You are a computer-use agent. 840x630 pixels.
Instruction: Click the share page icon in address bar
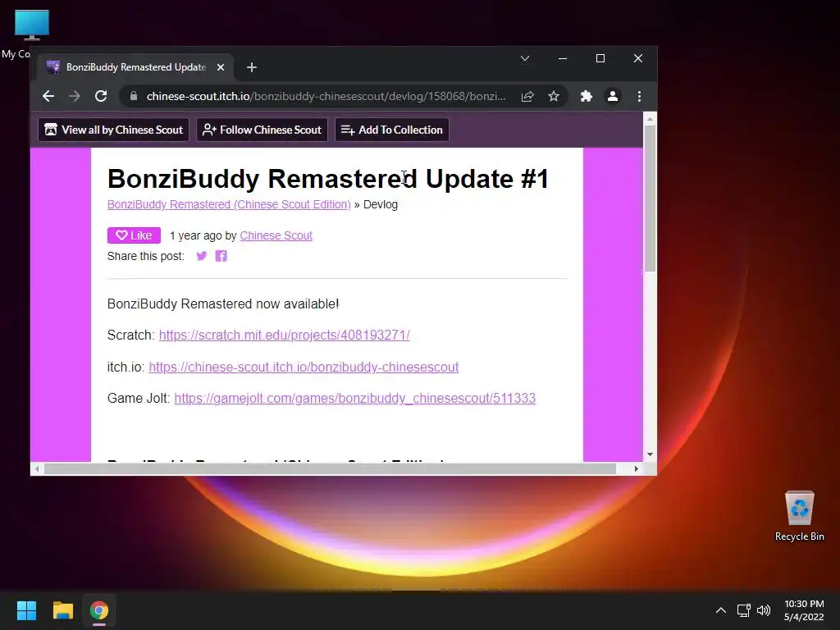527,97
